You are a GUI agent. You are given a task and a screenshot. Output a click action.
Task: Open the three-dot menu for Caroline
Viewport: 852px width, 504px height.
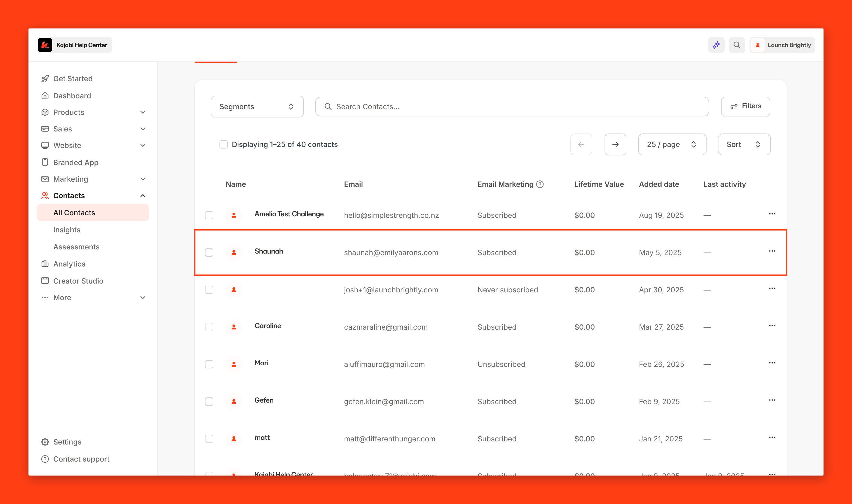click(x=772, y=325)
